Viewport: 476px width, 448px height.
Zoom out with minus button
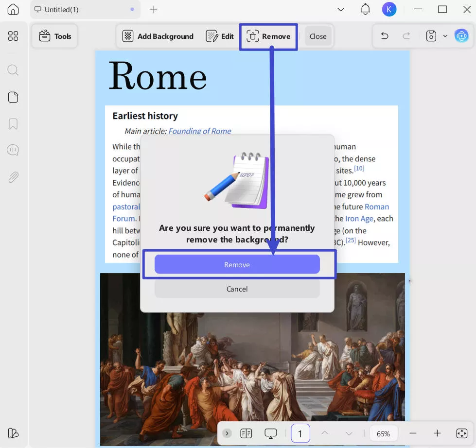pos(413,433)
